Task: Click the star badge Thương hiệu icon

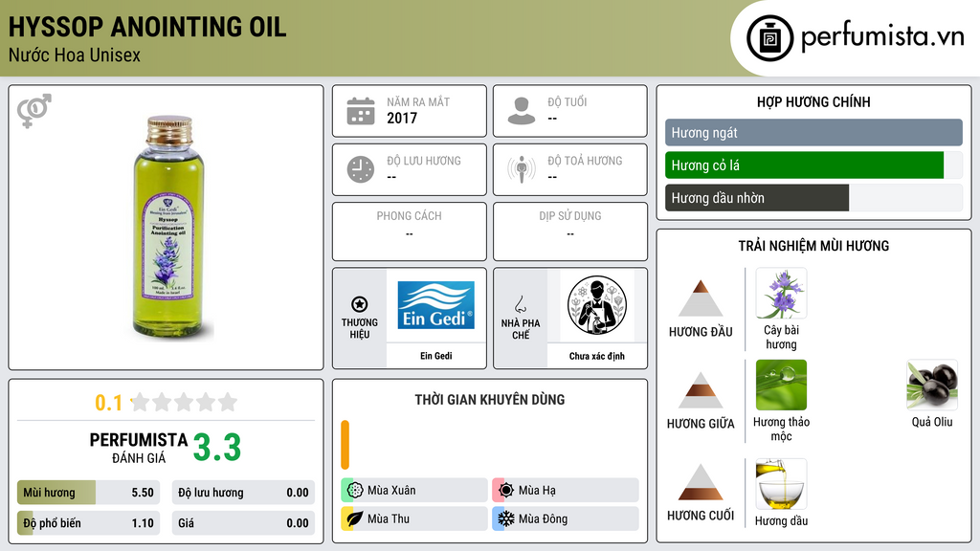Action: pyautogui.click(x=360, y=304)
